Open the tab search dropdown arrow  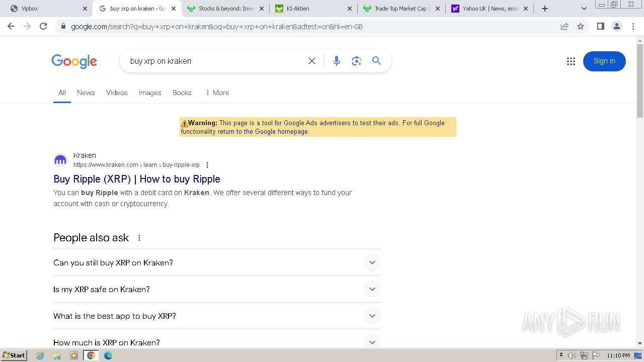point(584,9)
